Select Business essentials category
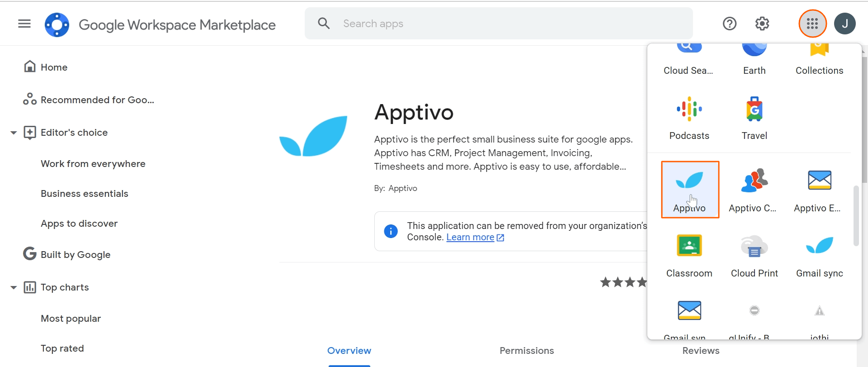Image resolution: width=868 pixels, height=367 pixels. (85, 194)
